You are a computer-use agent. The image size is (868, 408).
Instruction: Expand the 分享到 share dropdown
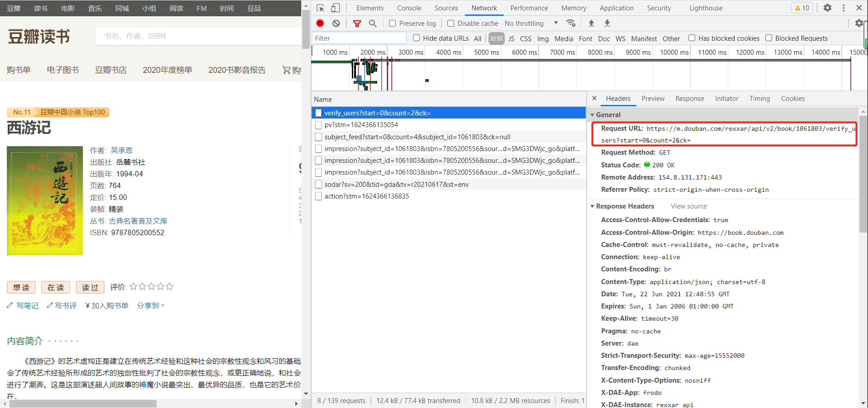tap(151, 306)
